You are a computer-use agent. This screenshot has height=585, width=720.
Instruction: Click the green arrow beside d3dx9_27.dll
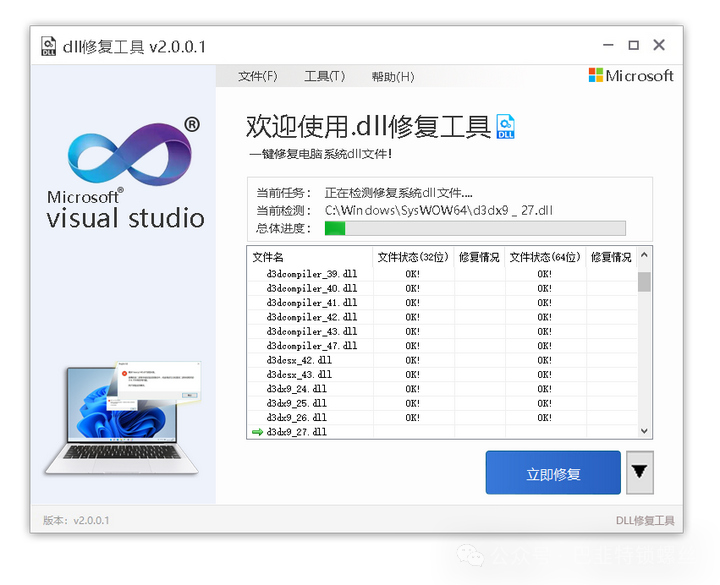tap(258, 432)
